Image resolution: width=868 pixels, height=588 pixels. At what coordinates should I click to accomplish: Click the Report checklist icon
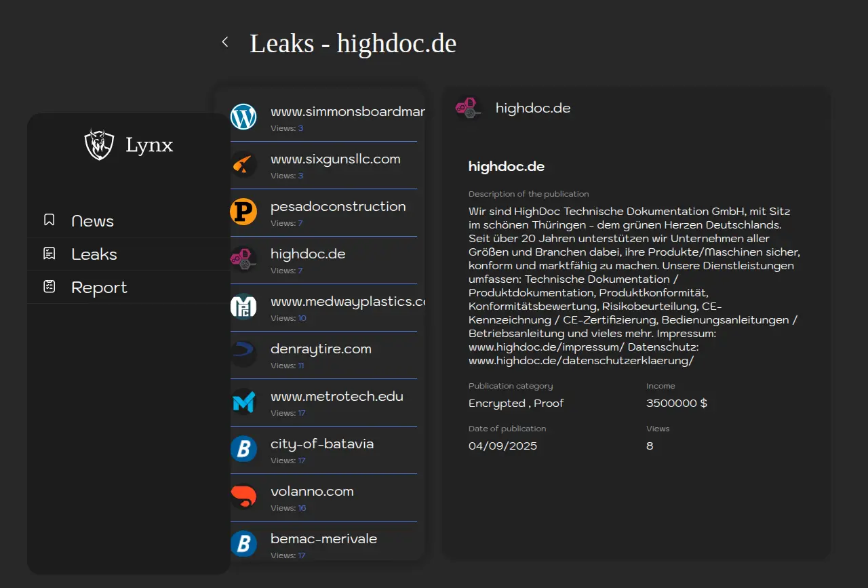[49, 287]
